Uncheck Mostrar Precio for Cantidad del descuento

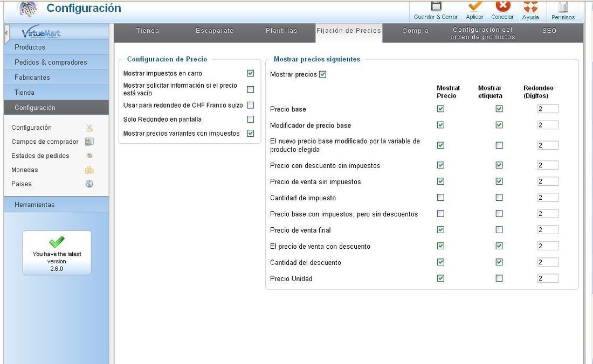[x=440, y=262]
